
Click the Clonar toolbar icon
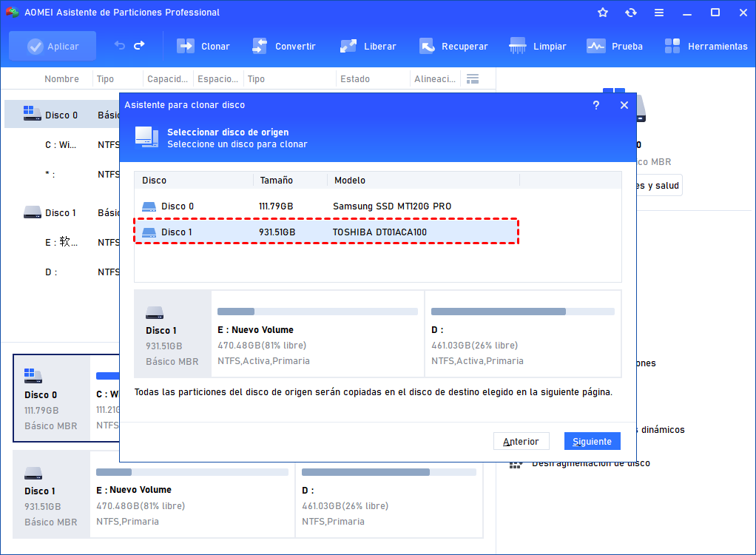click(x=186, y=46)
